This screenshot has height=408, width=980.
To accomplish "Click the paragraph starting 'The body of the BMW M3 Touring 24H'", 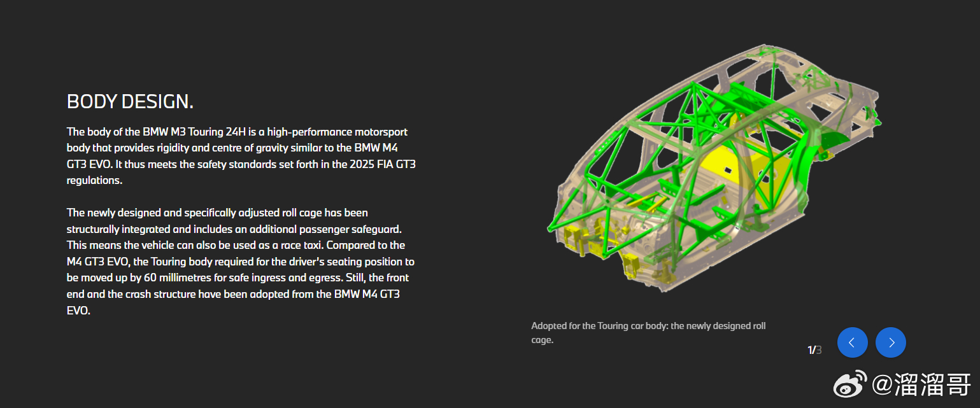I will [241, 156].
